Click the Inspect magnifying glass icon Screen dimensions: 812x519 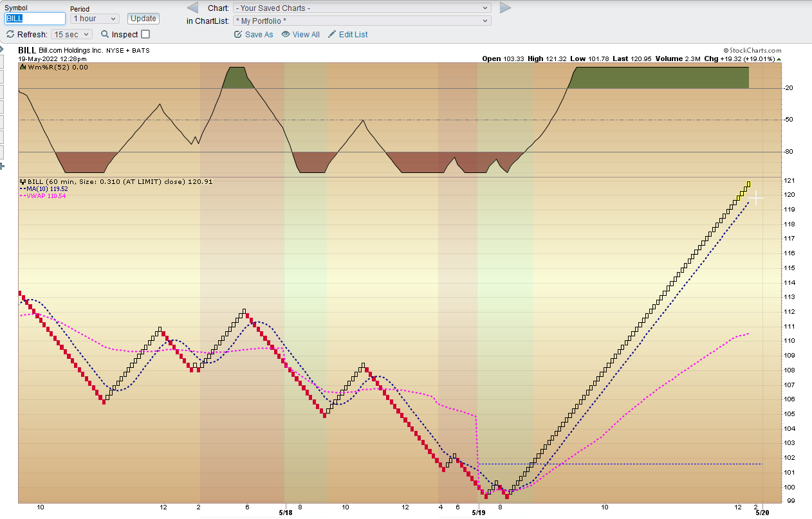coord(105,34)
